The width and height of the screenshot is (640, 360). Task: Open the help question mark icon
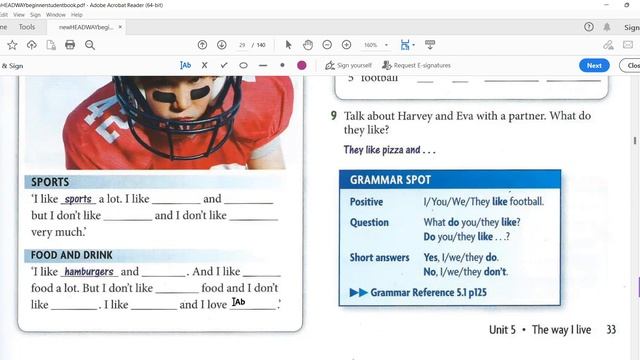[589, 27]
